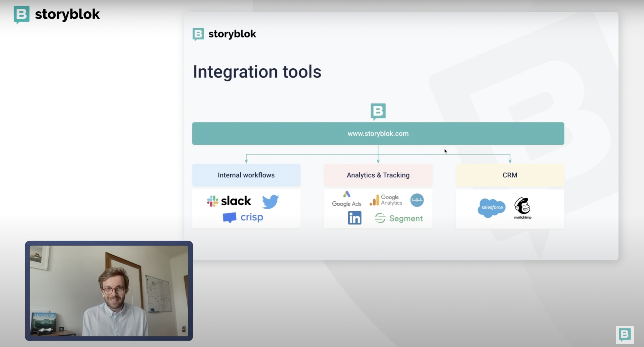Screen dimensions: 644x347
Task: Click the Twitter bird icon
Action: click(x=270, y=201)
